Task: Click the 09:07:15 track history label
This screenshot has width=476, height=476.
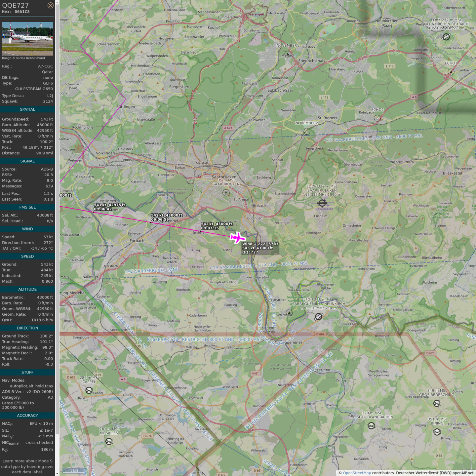Action: 210,228
